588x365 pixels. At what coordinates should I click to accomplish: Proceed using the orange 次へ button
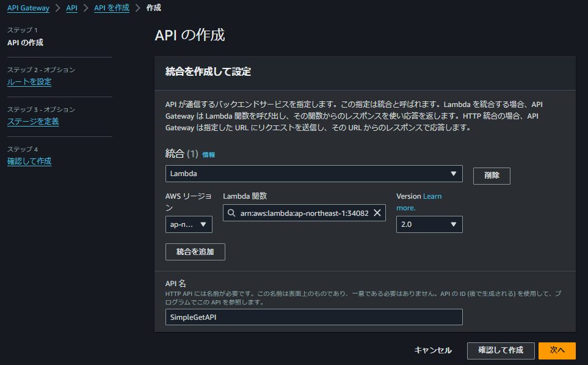click(x=556, y=350)
